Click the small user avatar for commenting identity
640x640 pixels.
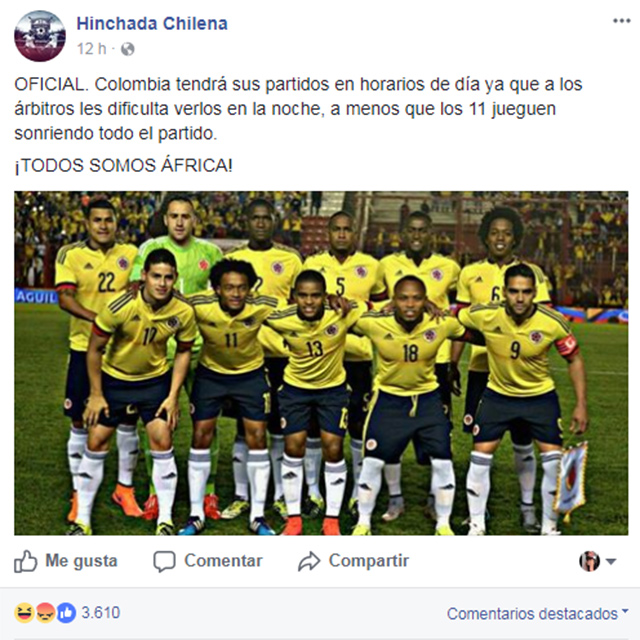tap(589, 561)
